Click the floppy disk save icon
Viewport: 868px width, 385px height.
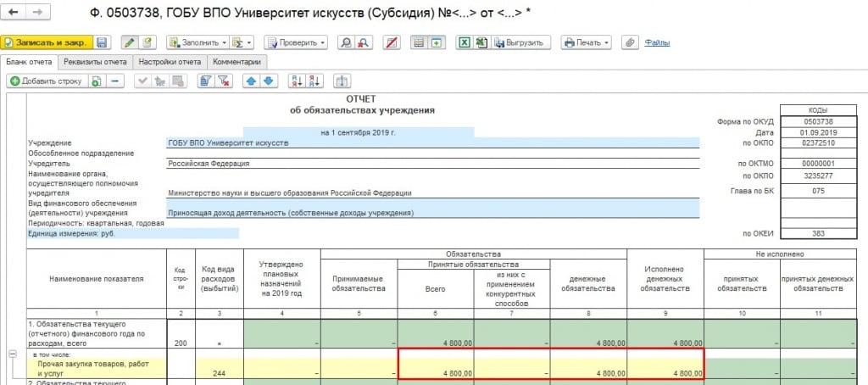pyautogui.click(x=102, y=42)
